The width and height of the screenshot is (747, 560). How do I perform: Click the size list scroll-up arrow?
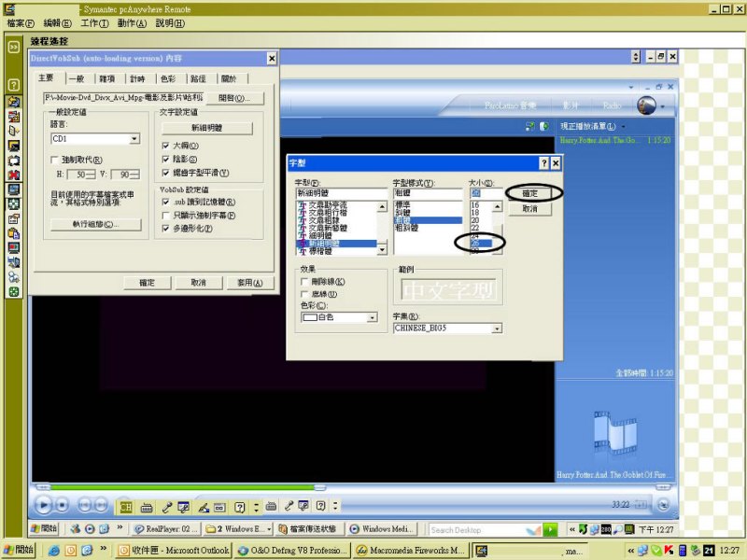[498, 206]
